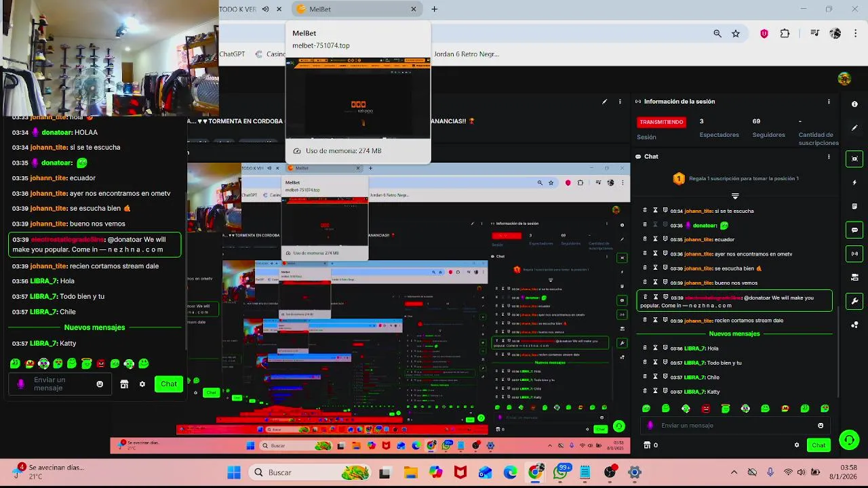The width and height of the screenshot is (868, 488).
Task: Open the lightning quick actions icon in sidebar
Action: [x=854, y=183]
